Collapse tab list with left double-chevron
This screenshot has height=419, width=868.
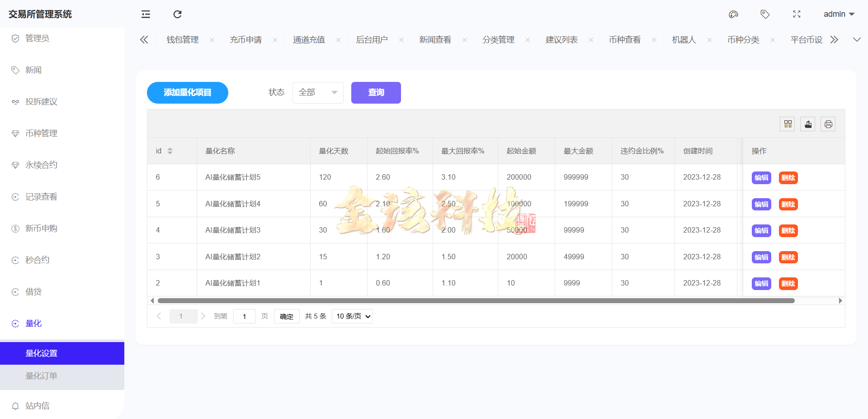144,40
